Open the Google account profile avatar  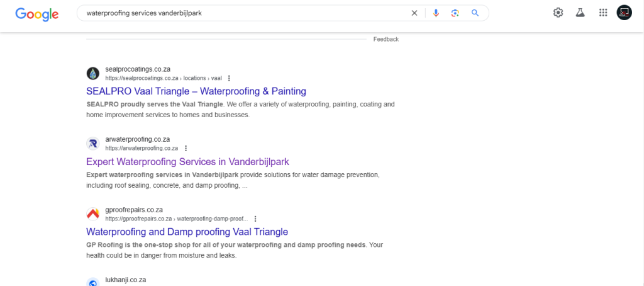point(624,13)
